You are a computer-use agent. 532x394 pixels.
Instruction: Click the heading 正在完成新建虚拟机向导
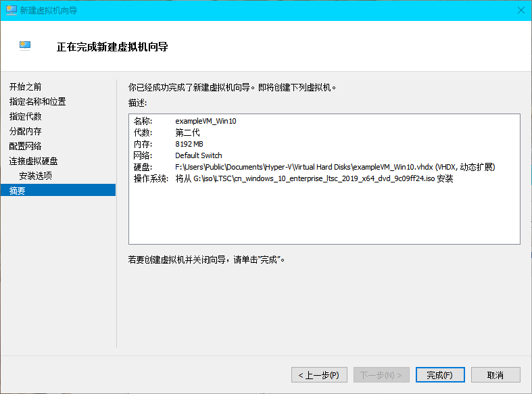pyautogui.click(x=112, y=47)
